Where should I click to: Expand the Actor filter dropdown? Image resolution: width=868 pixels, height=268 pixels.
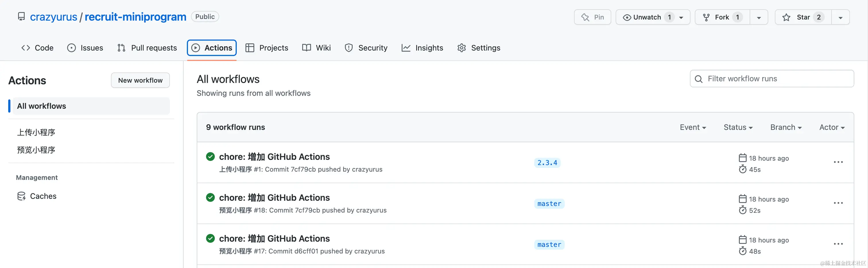point(832,127)
